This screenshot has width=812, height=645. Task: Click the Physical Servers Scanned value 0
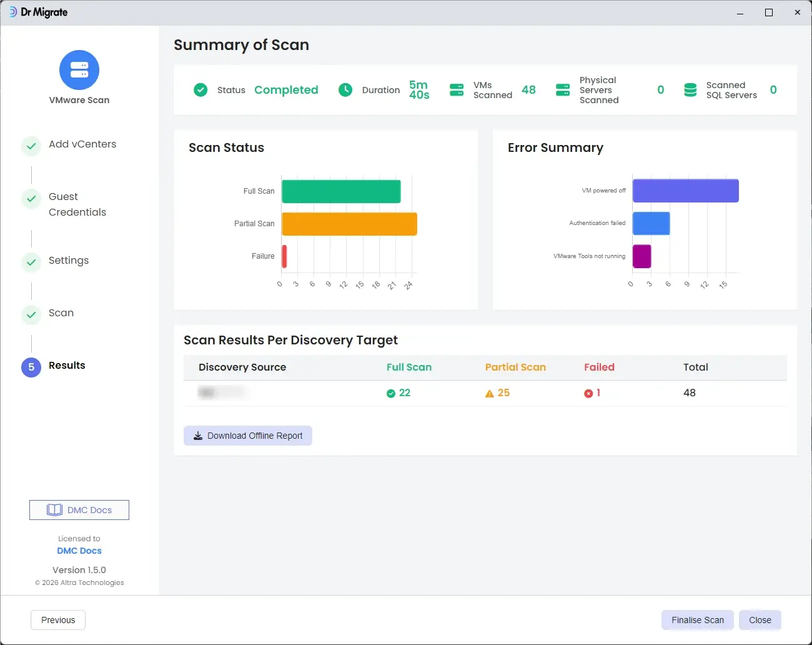pos(661,90)
